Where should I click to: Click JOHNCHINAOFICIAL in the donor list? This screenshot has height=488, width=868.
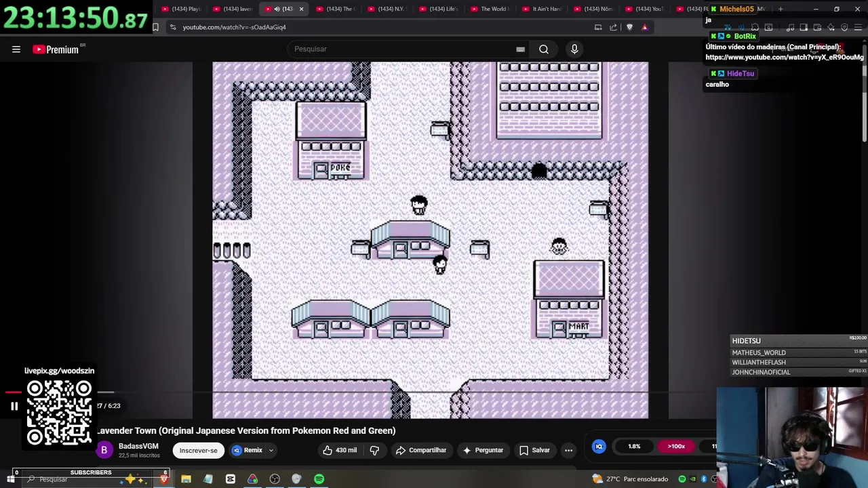pos(761,372)
